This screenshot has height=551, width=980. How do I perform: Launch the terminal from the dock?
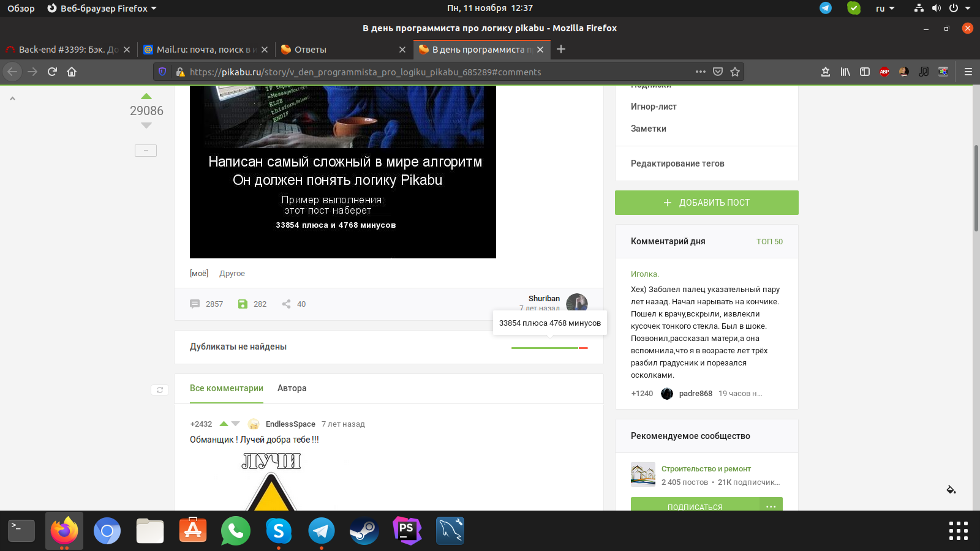click(21, 531)
